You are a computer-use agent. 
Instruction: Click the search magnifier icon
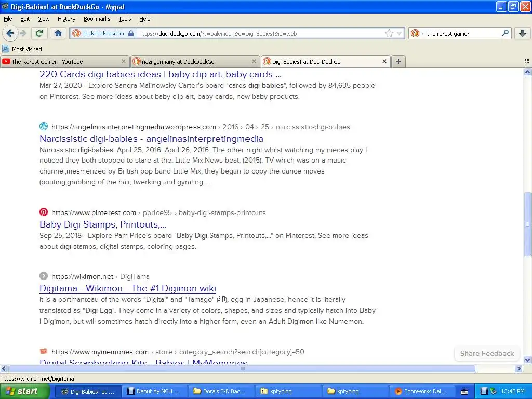tap(505, 33)
